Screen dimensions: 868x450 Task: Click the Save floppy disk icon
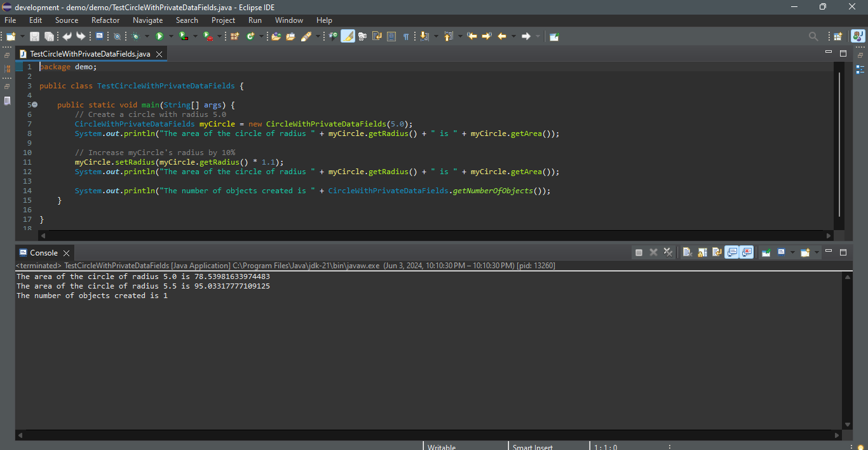34,37
